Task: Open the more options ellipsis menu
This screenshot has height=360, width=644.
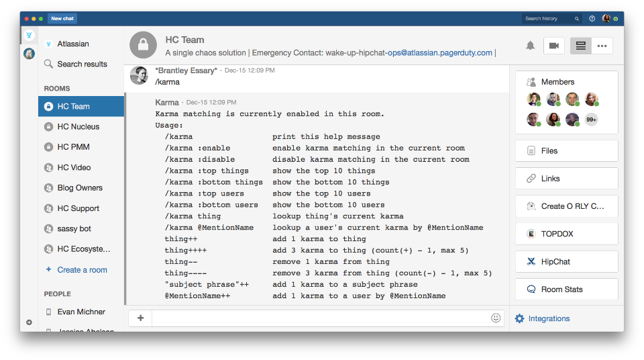Action: click(x=602, y=46)
